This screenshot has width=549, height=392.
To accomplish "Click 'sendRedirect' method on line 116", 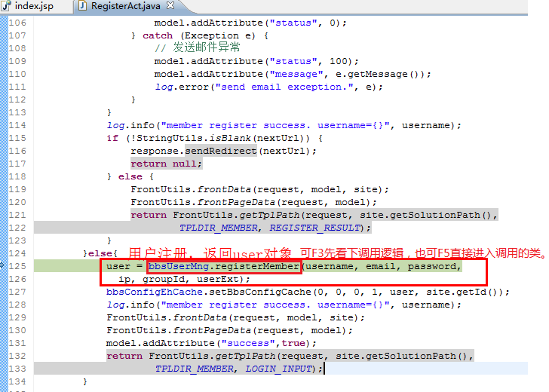I will click(x=220, y=151).
